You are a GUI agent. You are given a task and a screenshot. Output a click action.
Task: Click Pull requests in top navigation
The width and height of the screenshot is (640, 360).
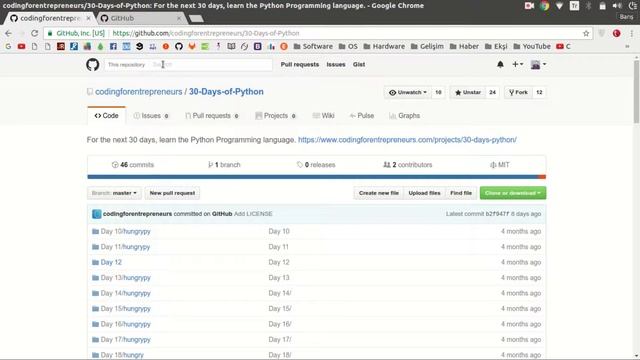pyautogui.click(x=300, y=64)
